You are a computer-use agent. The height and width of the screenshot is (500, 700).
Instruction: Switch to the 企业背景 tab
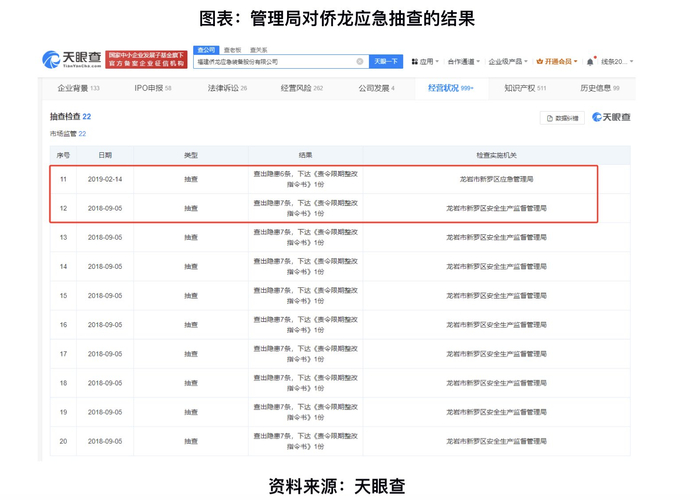point(78,88)
